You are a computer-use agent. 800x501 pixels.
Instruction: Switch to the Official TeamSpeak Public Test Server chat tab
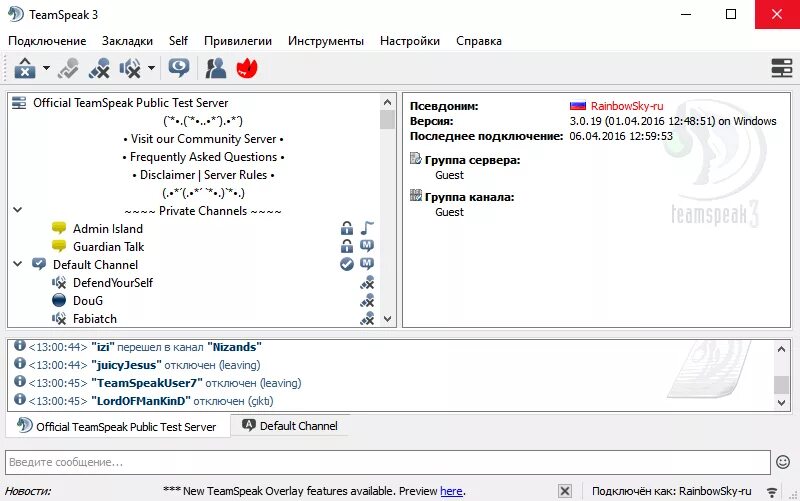117,426
